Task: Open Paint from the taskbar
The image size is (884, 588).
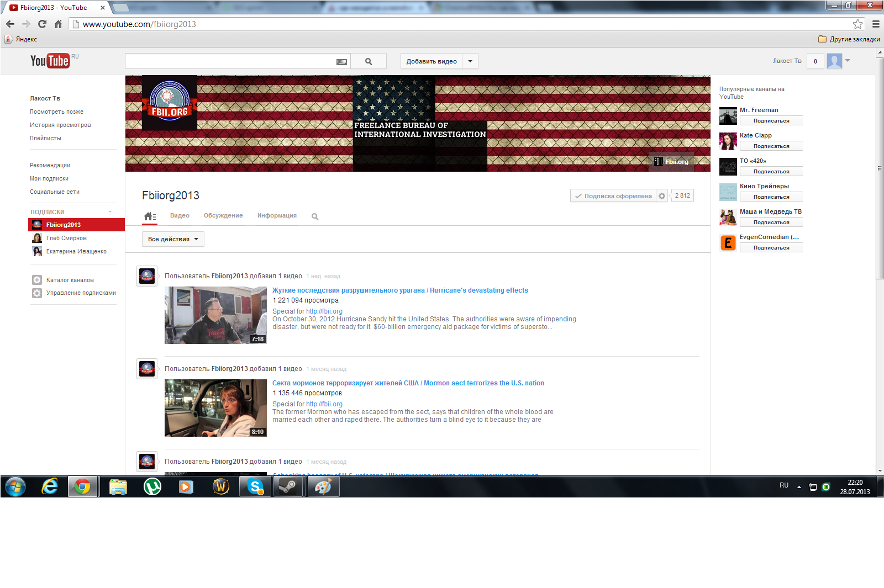Action: (x=323, y=486)
